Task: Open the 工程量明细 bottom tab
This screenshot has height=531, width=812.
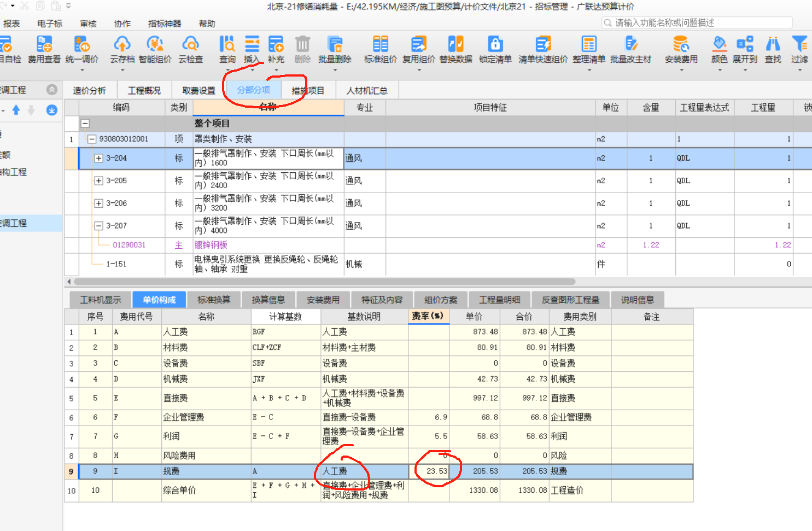Action: click(x=500, y=300)
